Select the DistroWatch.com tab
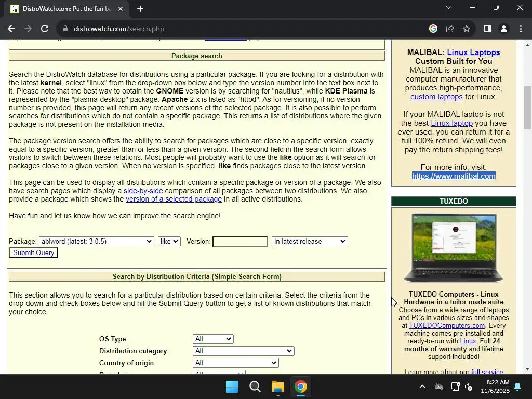Screen dimensions: 532x399 coord(66,9)
